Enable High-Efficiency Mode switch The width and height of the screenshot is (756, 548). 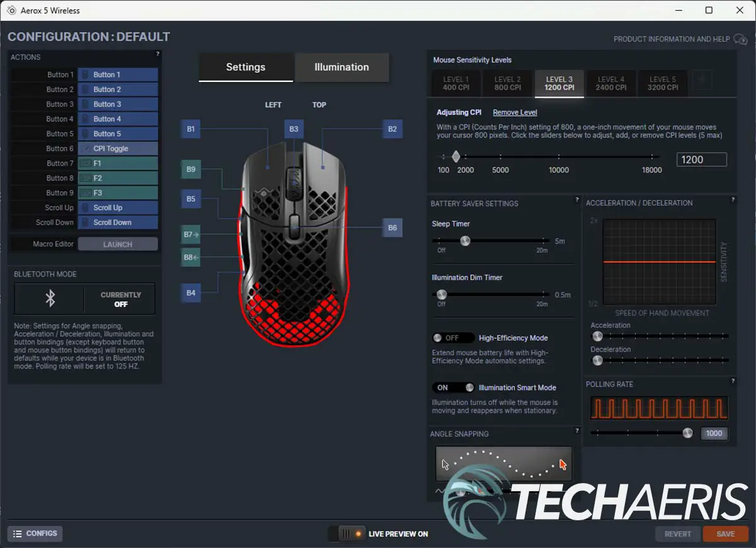click(453, 338)
